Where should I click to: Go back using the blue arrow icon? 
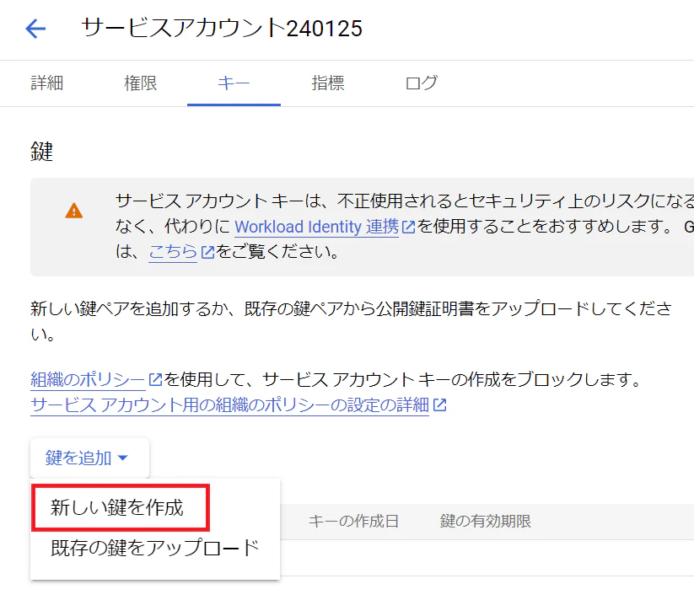tap(35, 29)
